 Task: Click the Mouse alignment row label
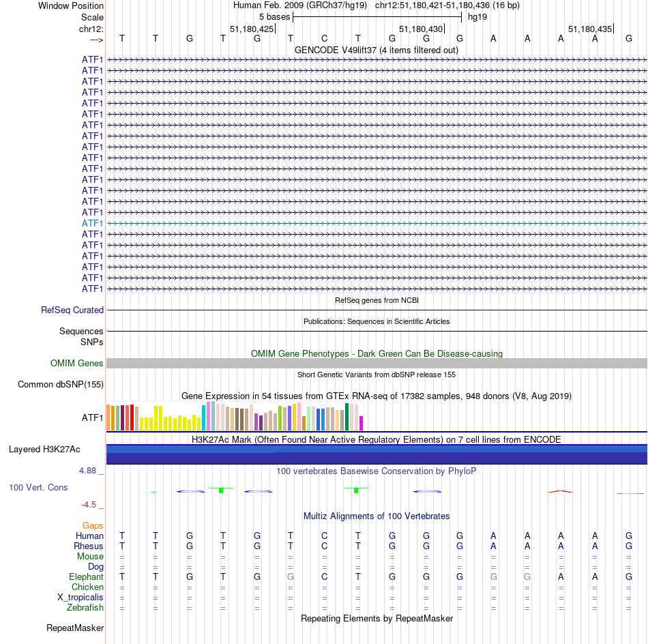click(90, 557)
